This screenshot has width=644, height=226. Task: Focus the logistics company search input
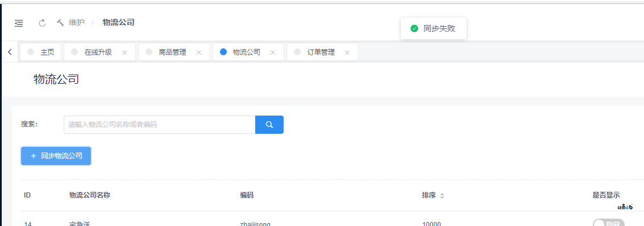tap(159, 125)
